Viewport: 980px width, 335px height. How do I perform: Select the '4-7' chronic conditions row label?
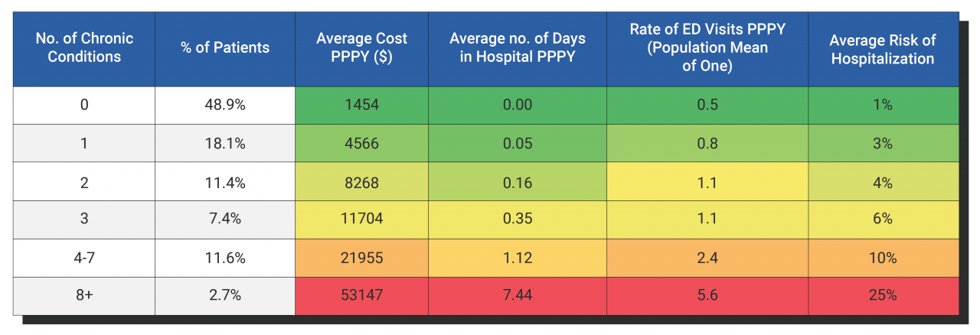(x=84, y=258)
